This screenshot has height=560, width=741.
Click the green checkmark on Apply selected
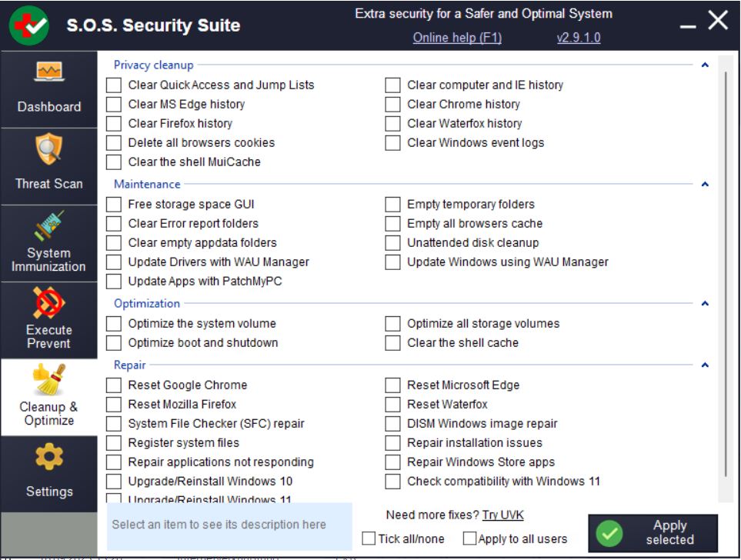coord(610,532)
